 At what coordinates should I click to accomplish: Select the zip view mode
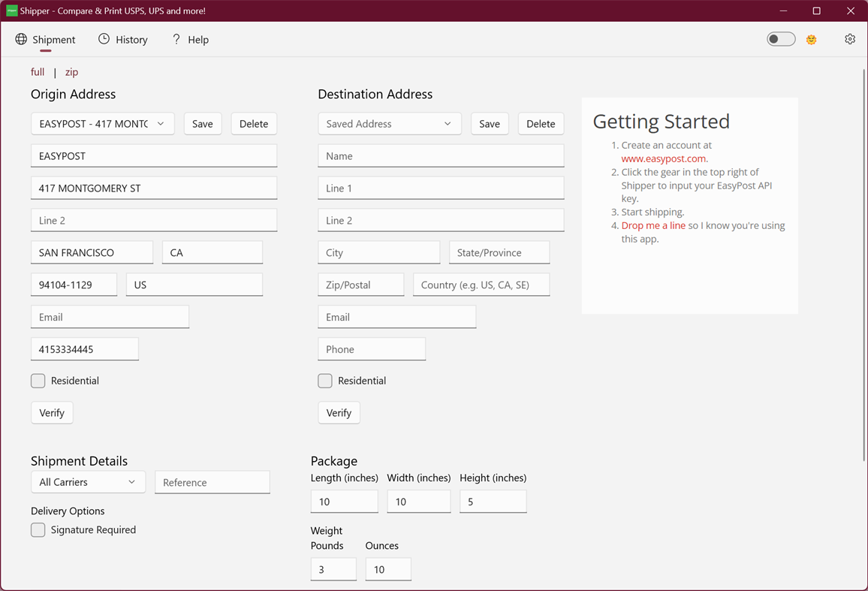pos(71,71)
